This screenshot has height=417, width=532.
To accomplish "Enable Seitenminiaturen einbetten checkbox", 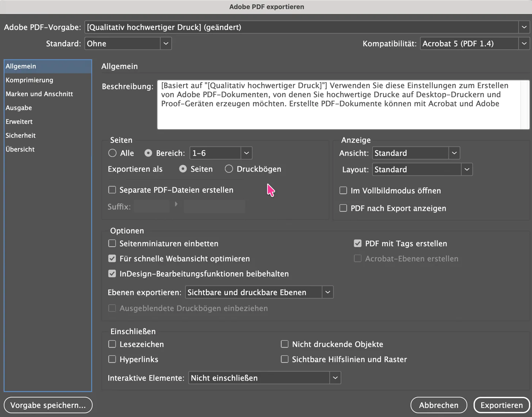I will pyautogui.click(x=112, y=243).
